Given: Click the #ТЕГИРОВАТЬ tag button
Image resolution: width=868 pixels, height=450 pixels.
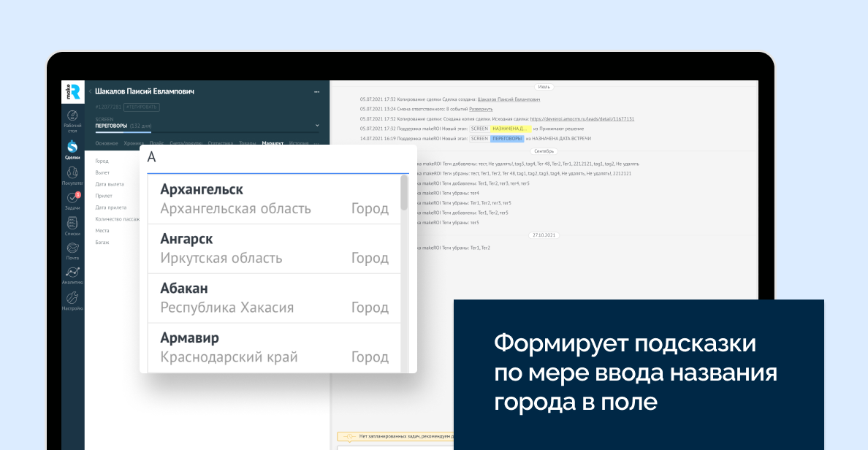Looking at the screenshot, I should [x=142, y=107].
